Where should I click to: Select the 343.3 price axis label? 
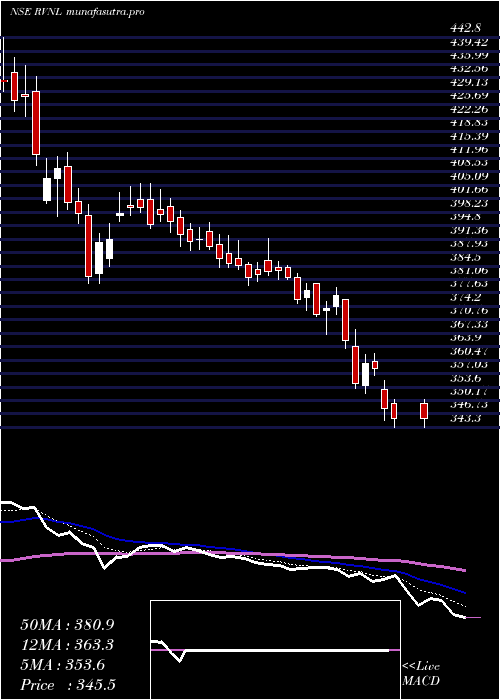[466, 418]
